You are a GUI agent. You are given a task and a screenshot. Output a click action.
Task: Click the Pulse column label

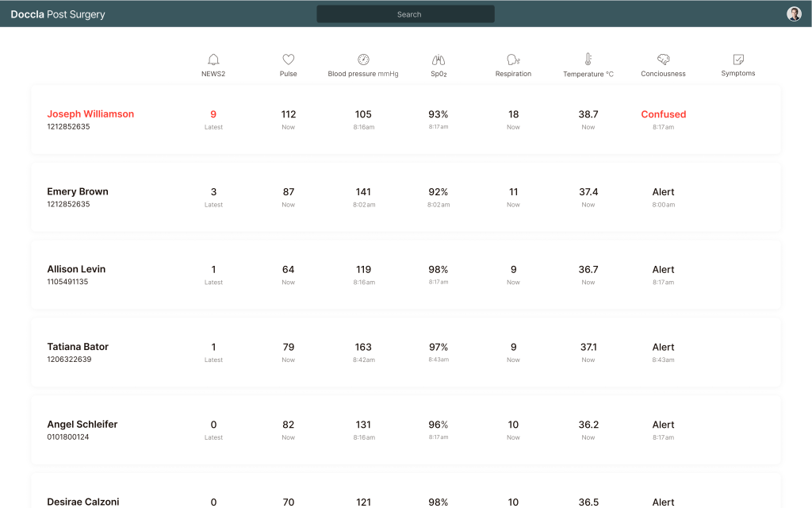(x=289, y=74)
